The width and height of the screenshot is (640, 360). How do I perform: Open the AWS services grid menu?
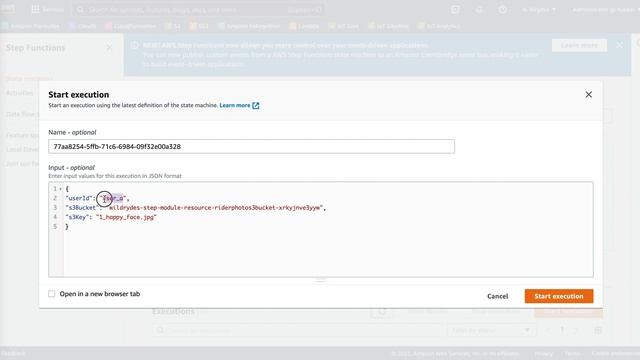36,9
